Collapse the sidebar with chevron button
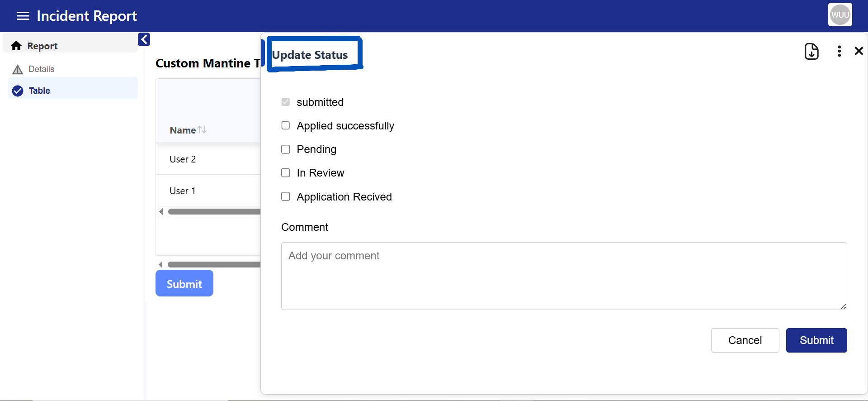Screen dimensions: 868x401 (144, 39)
